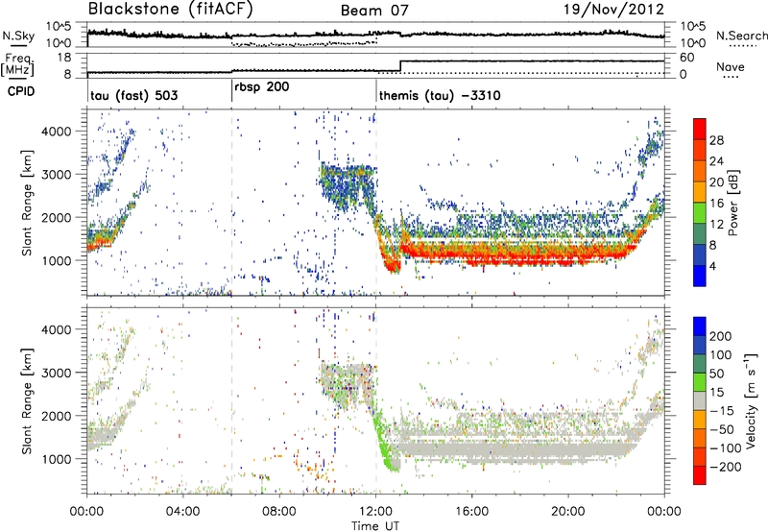
Task: Click the '3000' tick on velocity panel axis
Action: (x=56, y=373)
